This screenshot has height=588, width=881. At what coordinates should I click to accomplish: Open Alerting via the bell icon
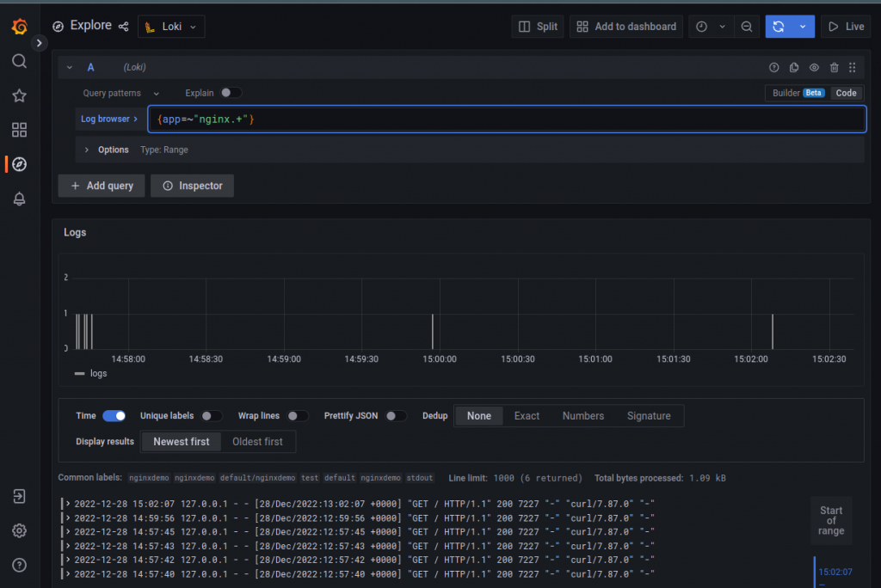pos(19,199)
